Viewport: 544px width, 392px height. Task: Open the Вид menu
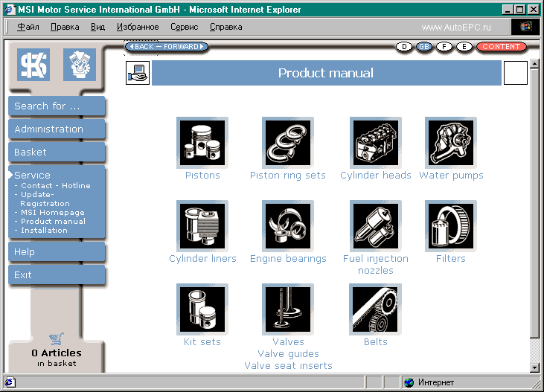coord(97,27)
